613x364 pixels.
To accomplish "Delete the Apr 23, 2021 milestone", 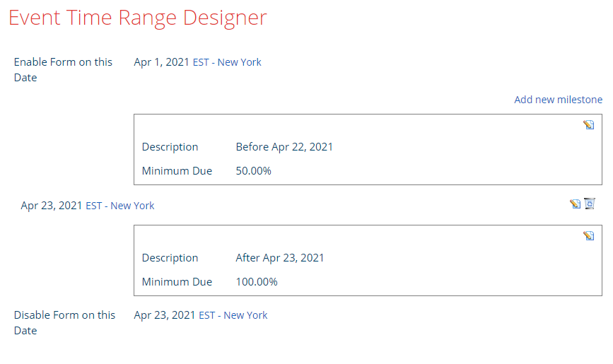I will [590, 204].
